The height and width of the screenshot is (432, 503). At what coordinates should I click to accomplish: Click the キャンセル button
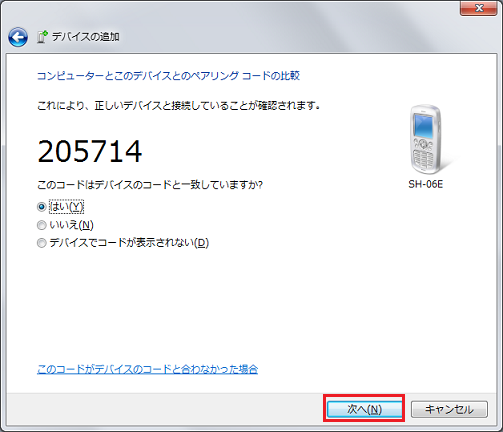coord(449,409)
